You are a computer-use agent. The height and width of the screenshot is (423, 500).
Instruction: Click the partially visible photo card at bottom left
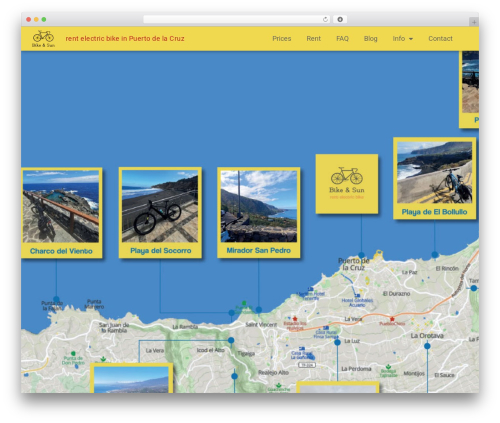point(132,378)
